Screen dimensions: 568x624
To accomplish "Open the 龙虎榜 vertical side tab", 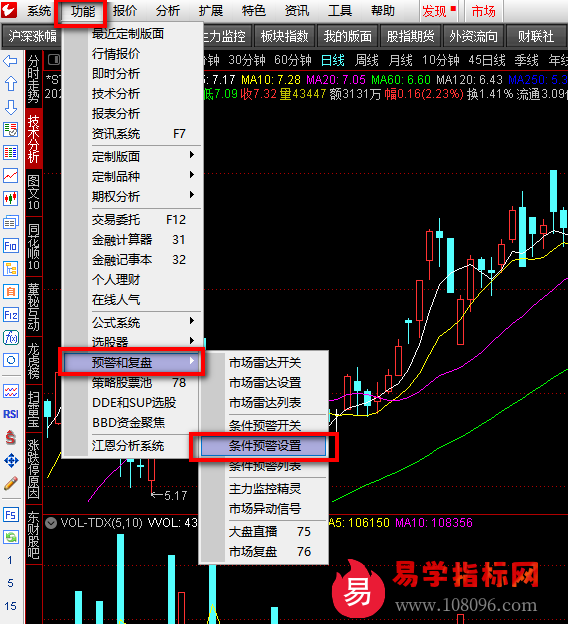I will (33, 360).
